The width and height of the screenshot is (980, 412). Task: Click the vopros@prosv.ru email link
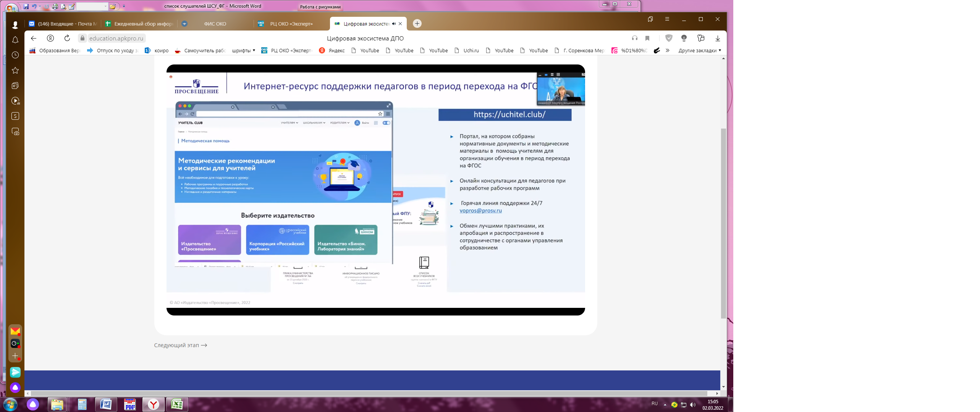tap(480, 211)
